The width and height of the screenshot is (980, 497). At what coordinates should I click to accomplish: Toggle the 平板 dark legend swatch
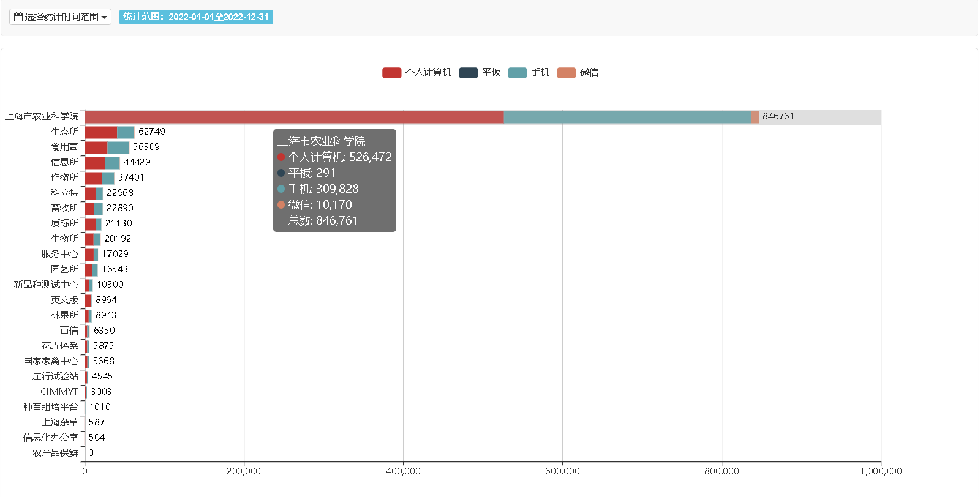(x=468, y=73)
